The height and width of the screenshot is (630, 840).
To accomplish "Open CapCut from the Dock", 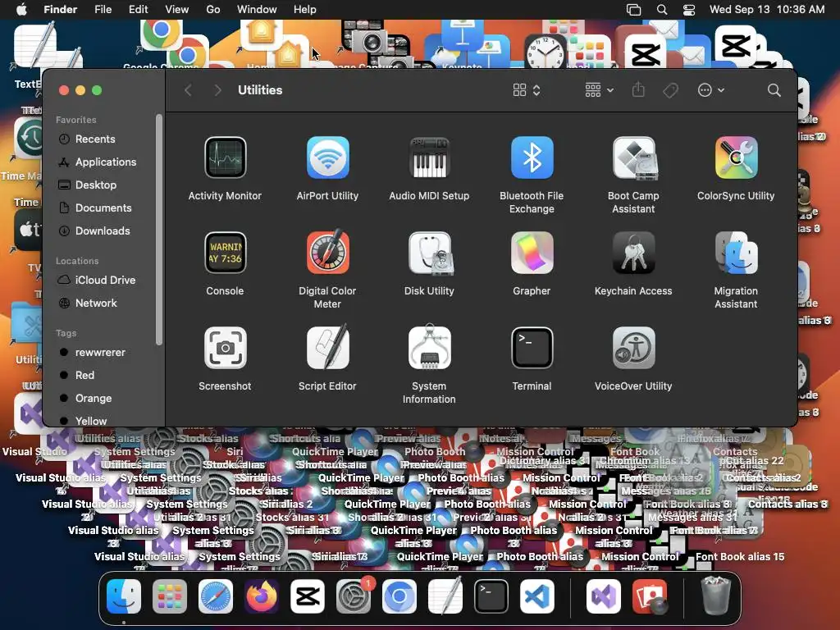I will pos(308,596).
